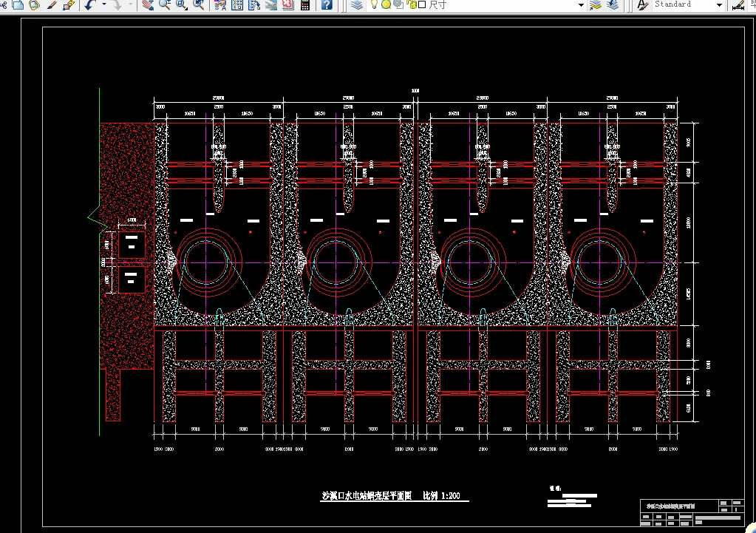Select the Match Properties brush tool

click(52, 5)
